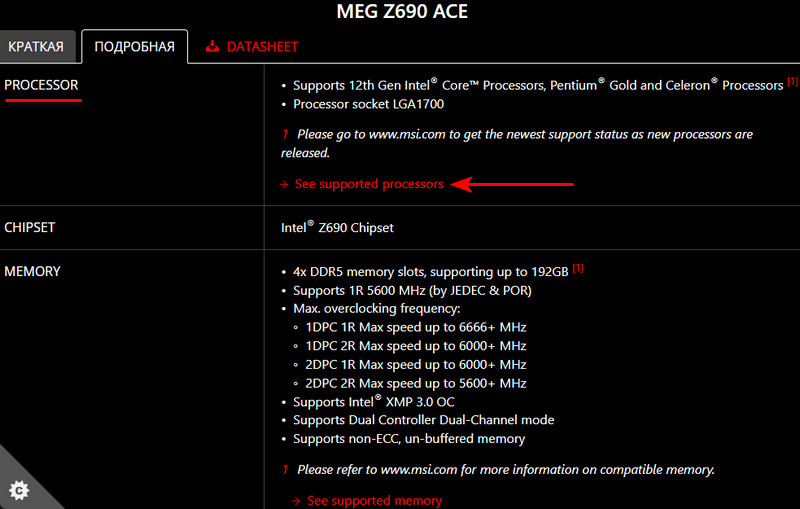Click the red arrow pointing at supported processors
Image resolution: width=800 pixels, height=509 pixels.
point(513,184)
